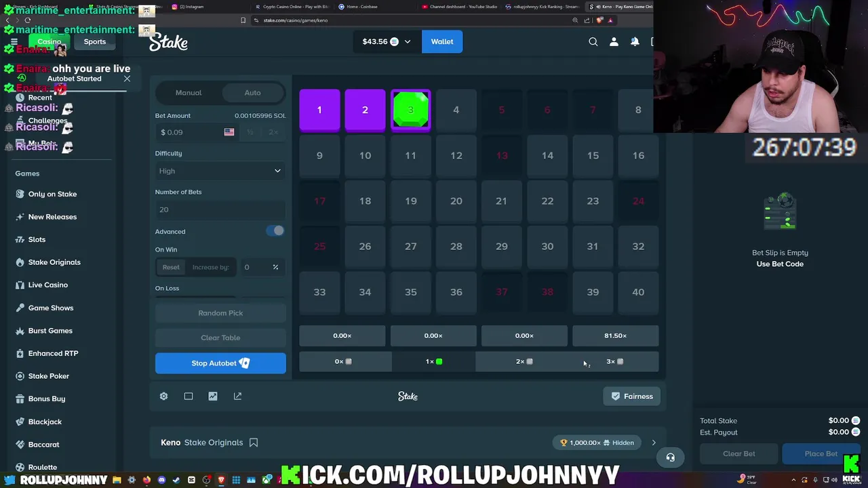The width and height of the screenshot is (868, 488).
Task: Deselect keno tile number 1
Action: tap(319, 110)
